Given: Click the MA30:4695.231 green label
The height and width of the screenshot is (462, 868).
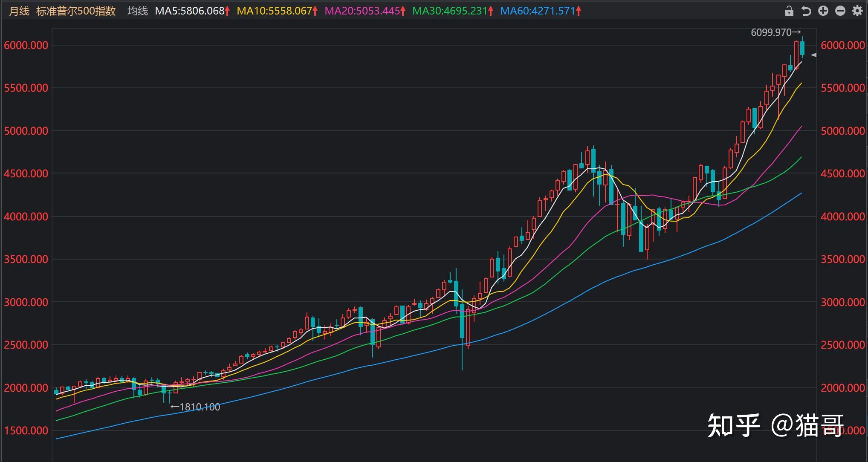Looking at the screenshot, I should coord(450,11).
